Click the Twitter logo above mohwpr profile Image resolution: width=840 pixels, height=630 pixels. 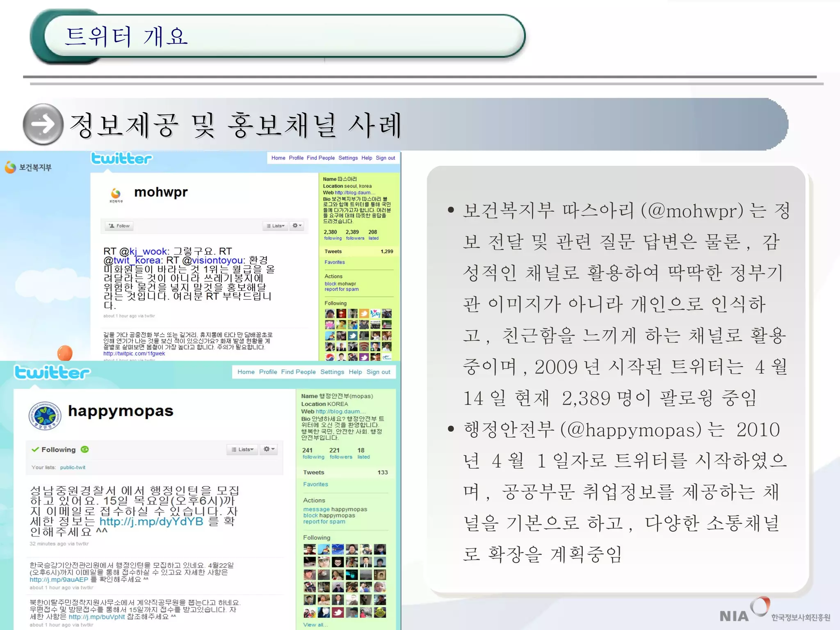[121, 158]
